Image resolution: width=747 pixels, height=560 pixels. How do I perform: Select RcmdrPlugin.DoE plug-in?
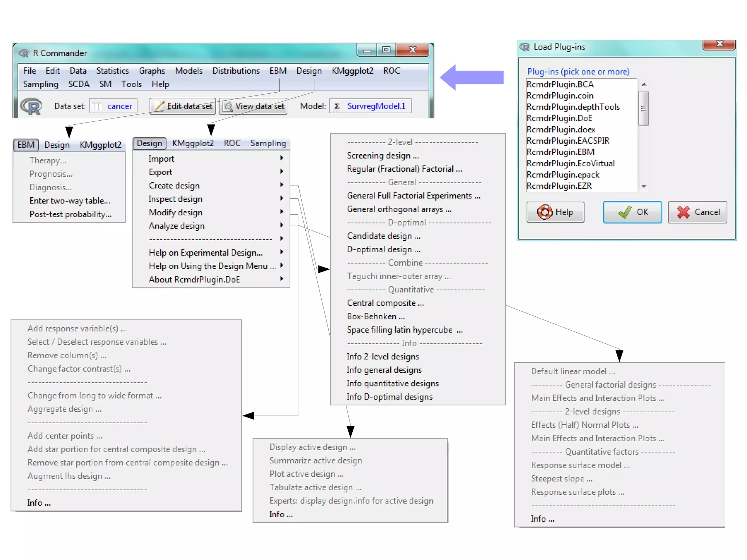tap(560, 118)
